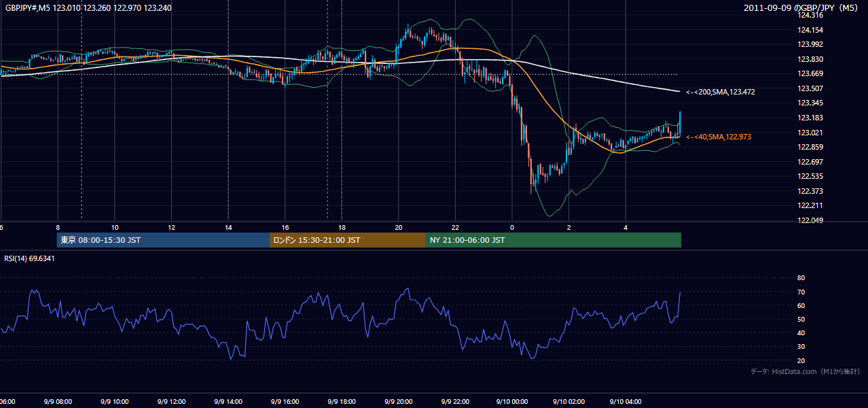Click the HistData.com data source credit

tap(806, 371)
